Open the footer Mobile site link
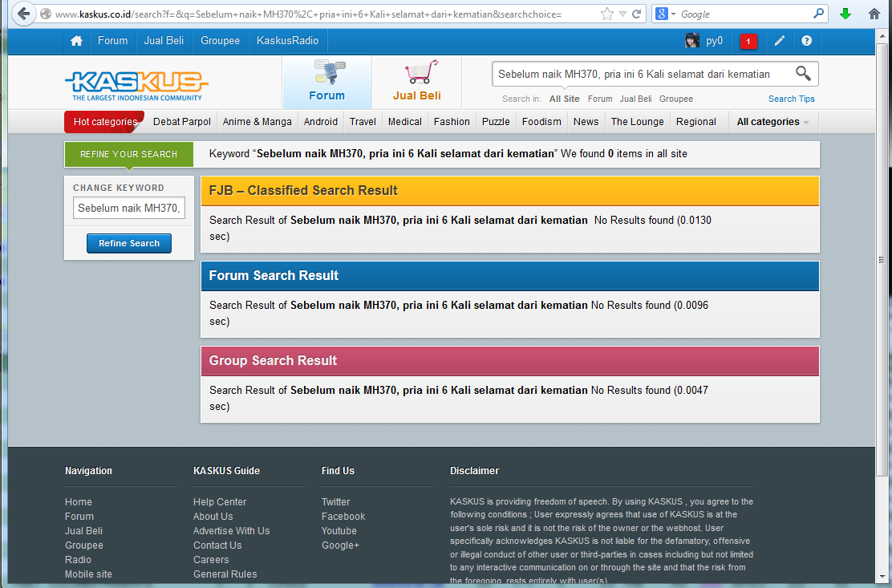 point(89,574)
